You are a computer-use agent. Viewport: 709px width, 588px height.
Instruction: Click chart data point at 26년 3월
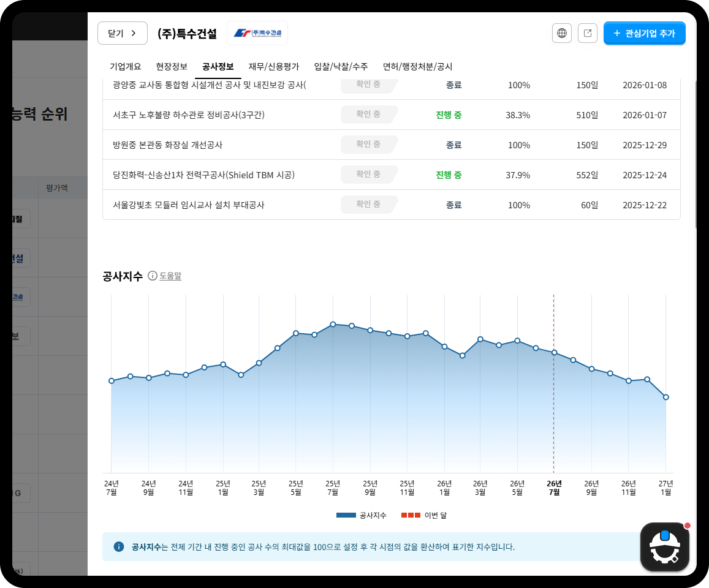click(480, 339)
